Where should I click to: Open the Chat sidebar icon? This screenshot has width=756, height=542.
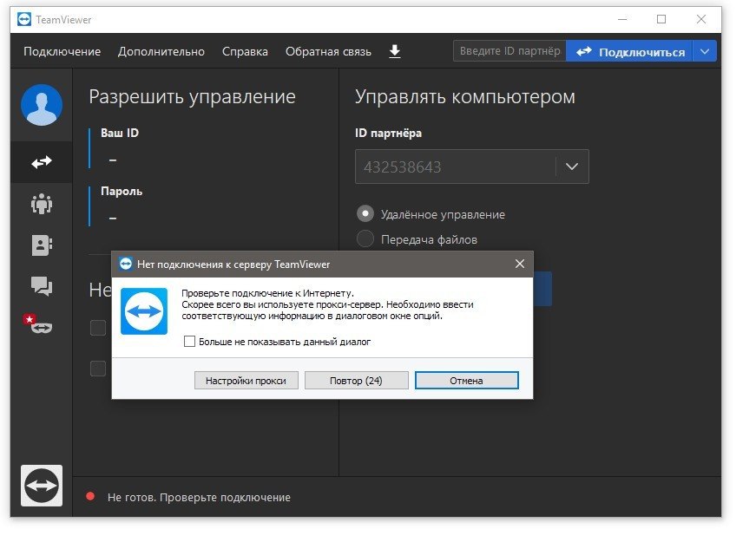42,286
